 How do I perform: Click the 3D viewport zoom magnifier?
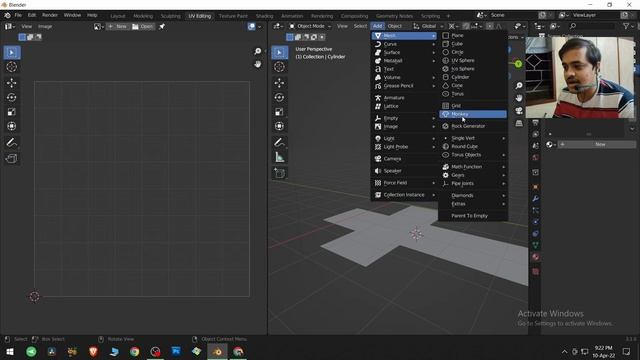[x=519, y=85]
